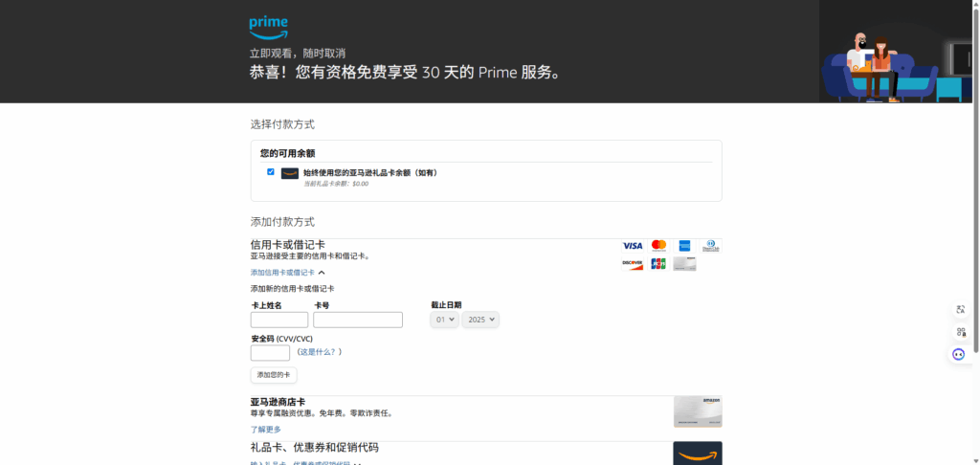
Task: Click the 截止日期 label
Action: 446,305
